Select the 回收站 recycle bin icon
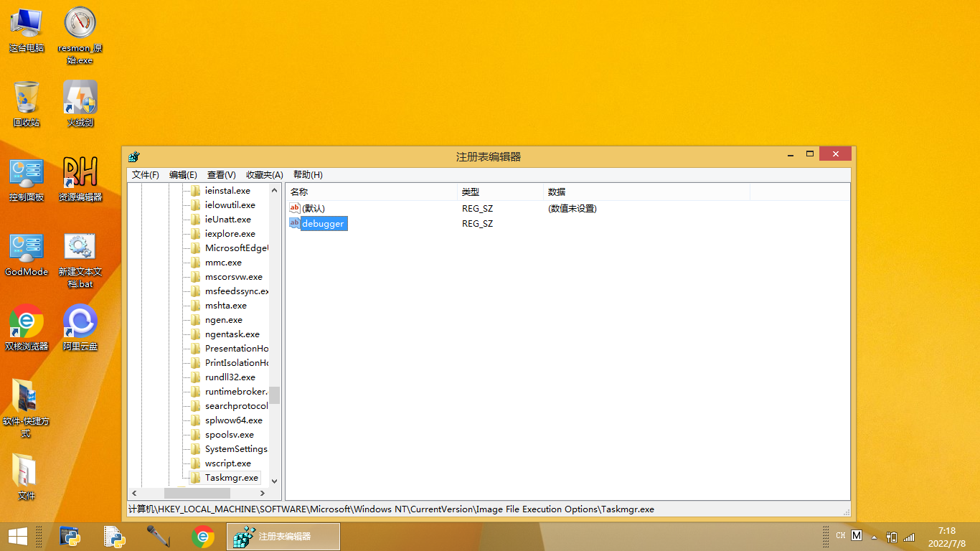Viewport: 980px width, 551px height. click(27, 104)
